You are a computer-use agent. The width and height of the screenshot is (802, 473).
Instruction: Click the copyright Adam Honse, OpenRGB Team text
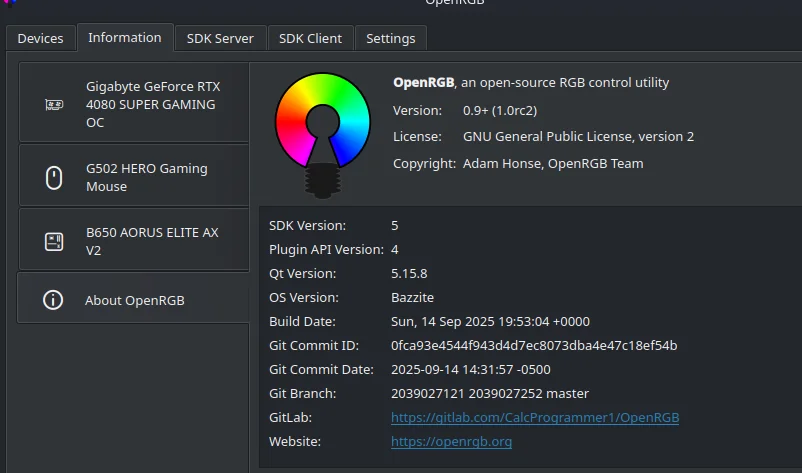pyautogui.click(x=553, y=164)
